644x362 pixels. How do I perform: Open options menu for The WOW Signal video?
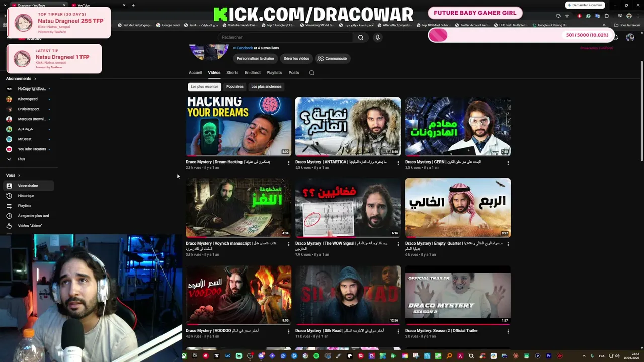tap(398, 244)
